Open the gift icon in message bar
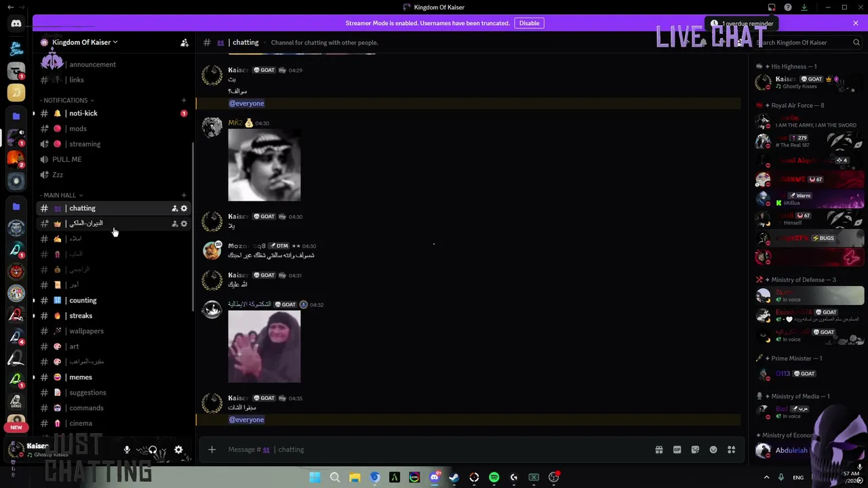This screenshot has width=868, height=488. 658,449
